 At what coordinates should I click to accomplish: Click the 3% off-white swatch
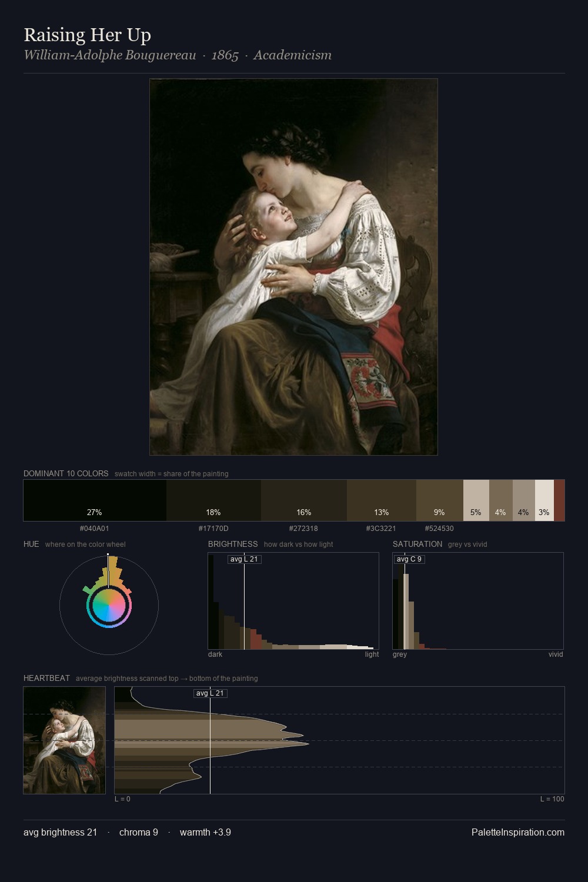544,500
